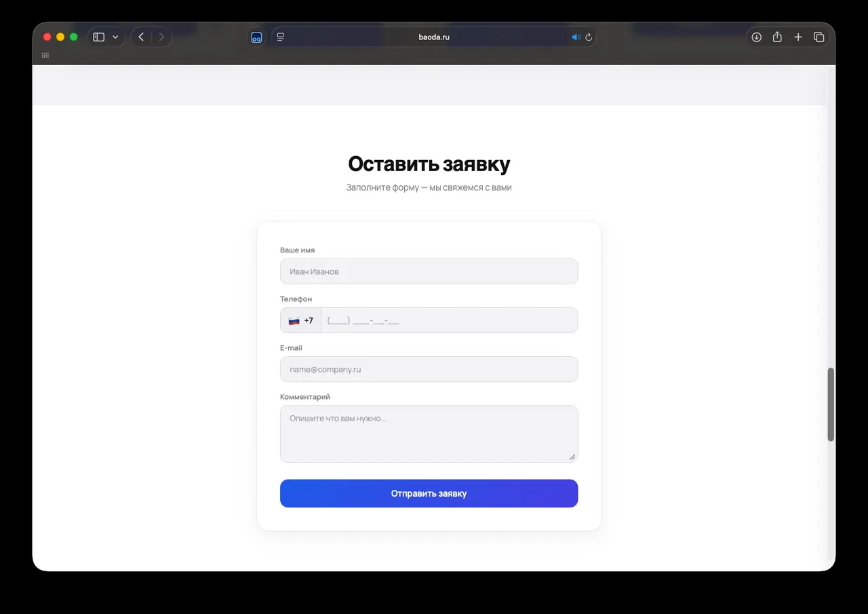Click the baoda.ru address bar
This screenshot has width=868, height=614.
tap(434, 37)
